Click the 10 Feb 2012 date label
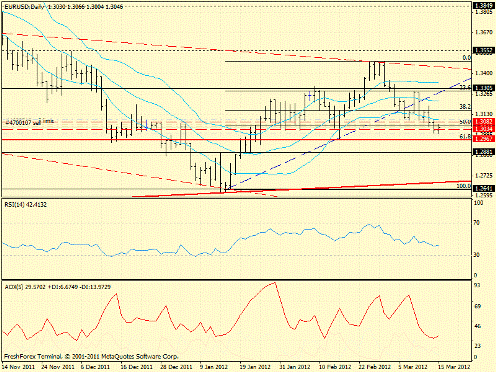This screenshot has width=496, height=372. (x=334, y=367)
